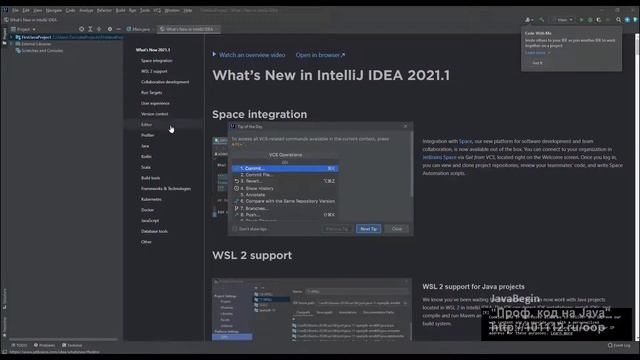Screen dimensions: 640x360
Task: Jump to Docker in contents list
Action: click(147, 210)
